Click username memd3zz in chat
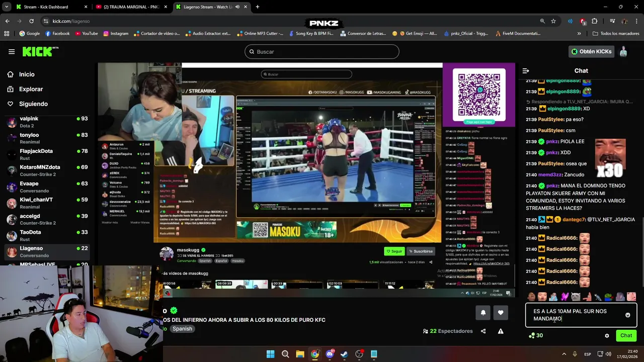Image resolution: width=644 pixels, height=362 pixels. (x=549, y=174)
